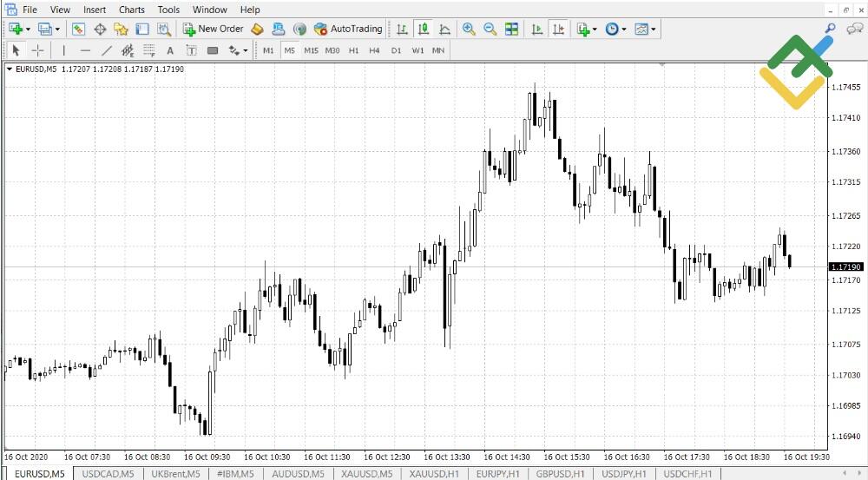The height and width of the screenshot is (480, 868).
Task: Select the Text Label tool
Action: (191, 50)
